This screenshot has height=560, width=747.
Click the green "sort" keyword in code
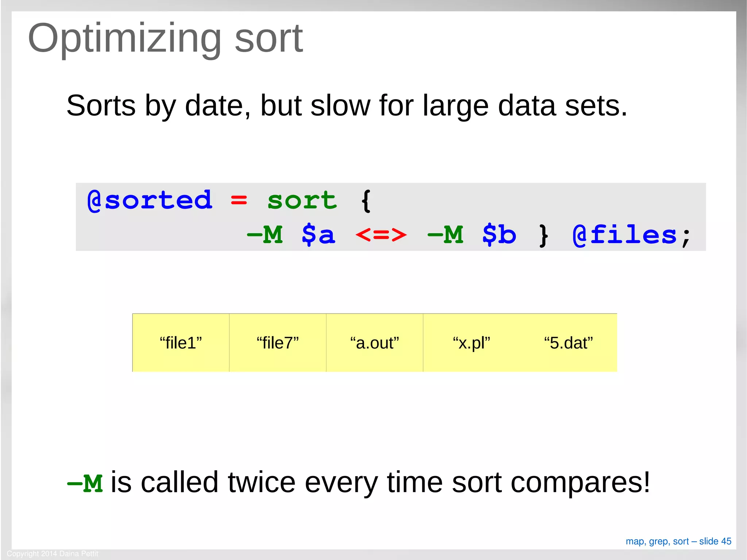tap(302, 201)
